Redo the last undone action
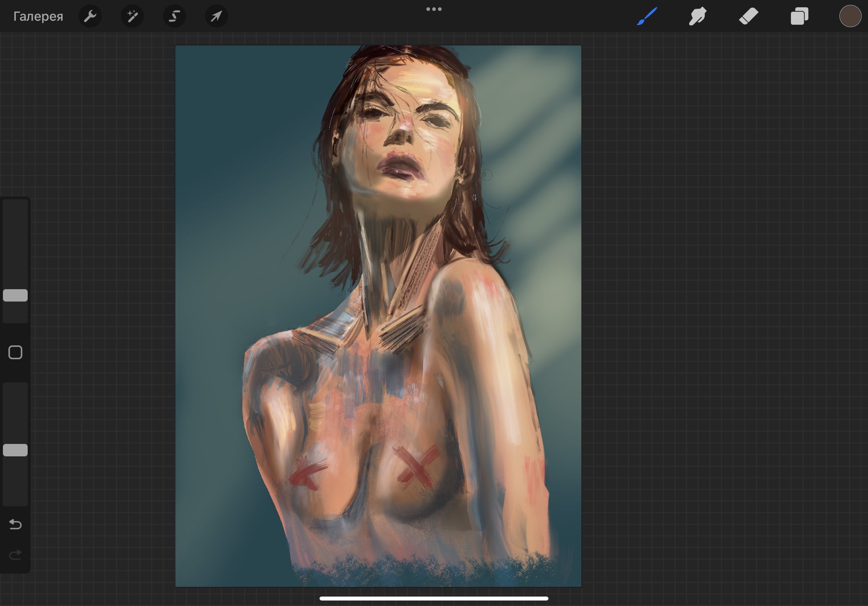The image size is (868, 606). tap(15, 555)
